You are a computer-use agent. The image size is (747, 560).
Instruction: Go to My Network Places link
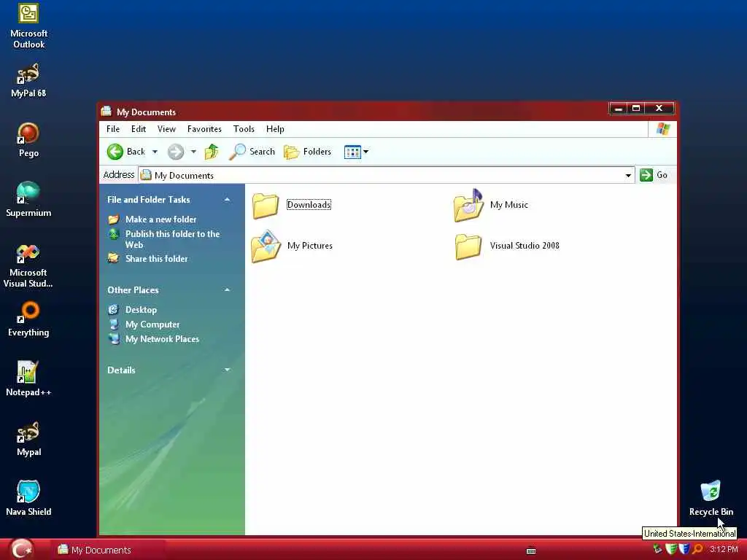pos(162,339)
